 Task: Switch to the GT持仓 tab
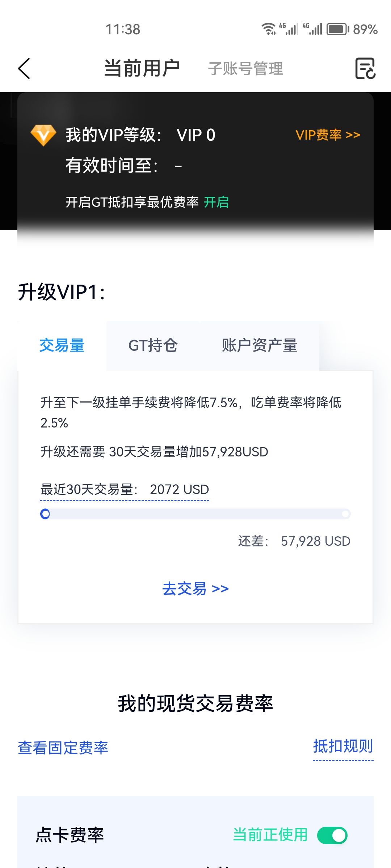point(153,346)
